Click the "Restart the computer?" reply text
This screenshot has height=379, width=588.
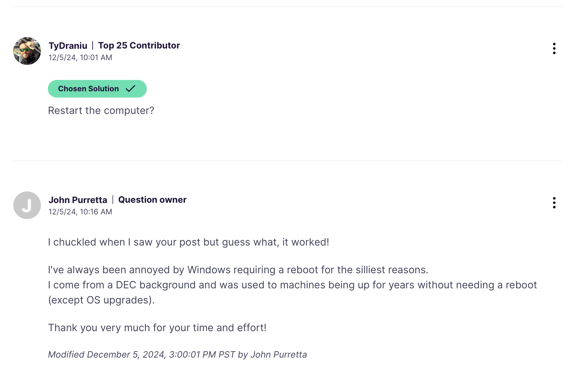click(101, 110)
